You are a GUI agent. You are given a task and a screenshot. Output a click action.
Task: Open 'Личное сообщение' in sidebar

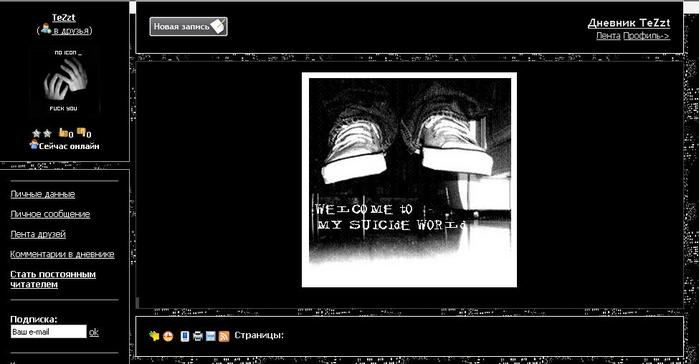[50, 214]
